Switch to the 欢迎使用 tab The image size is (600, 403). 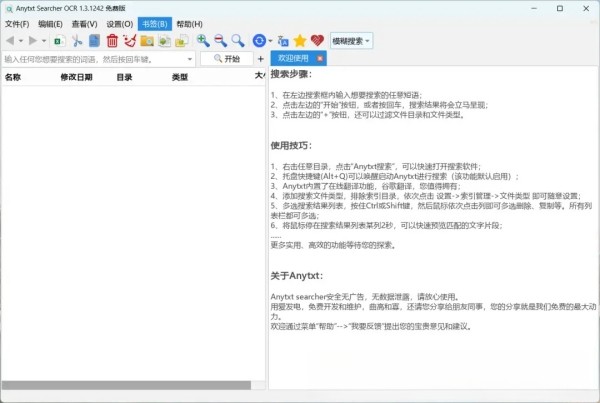click(x=292, y=59)
